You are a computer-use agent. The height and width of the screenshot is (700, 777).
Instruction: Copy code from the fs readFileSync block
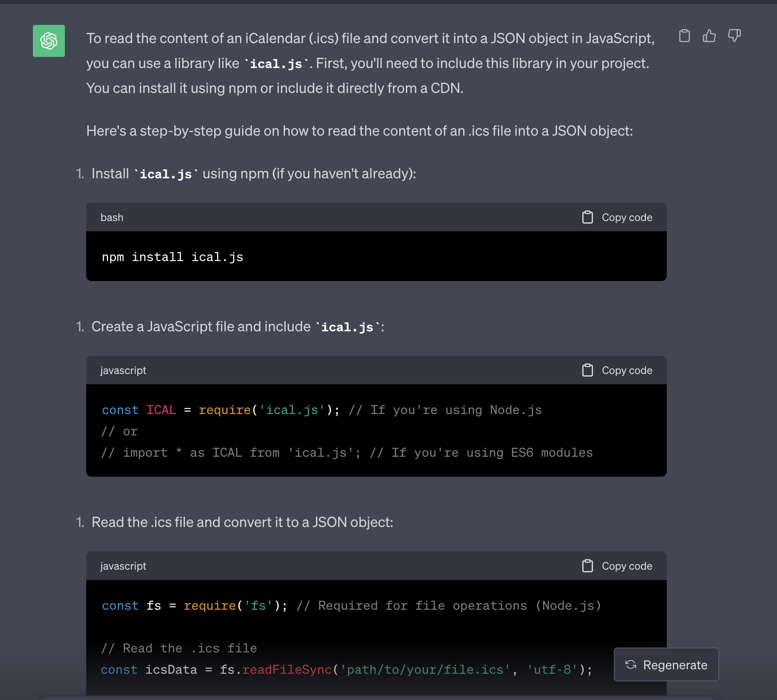[617, 566]
